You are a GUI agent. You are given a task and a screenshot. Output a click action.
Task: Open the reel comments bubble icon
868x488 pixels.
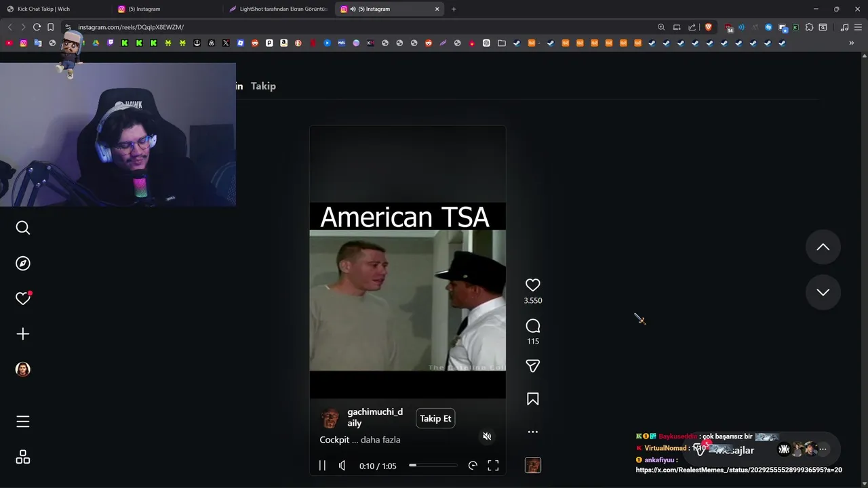[x=533, y=326]
